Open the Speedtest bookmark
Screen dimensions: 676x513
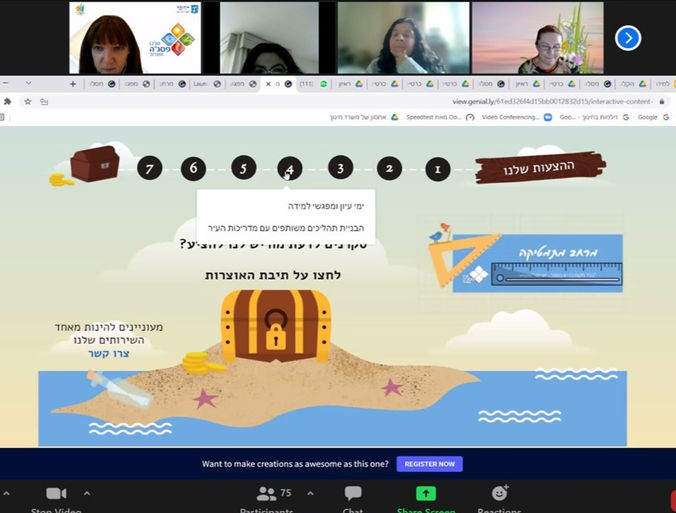[440, 117]
